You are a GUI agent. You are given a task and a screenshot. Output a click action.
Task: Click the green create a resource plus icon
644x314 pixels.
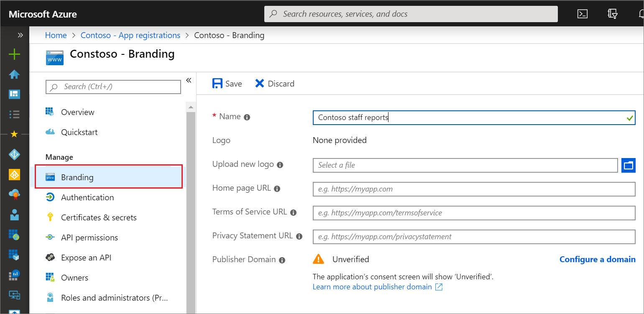pyautogui.click(x=14, y=54)
